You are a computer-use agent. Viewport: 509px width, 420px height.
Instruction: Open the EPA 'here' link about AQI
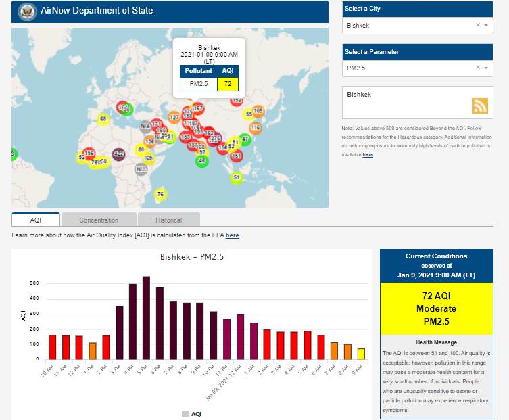[x=232, y=235]
